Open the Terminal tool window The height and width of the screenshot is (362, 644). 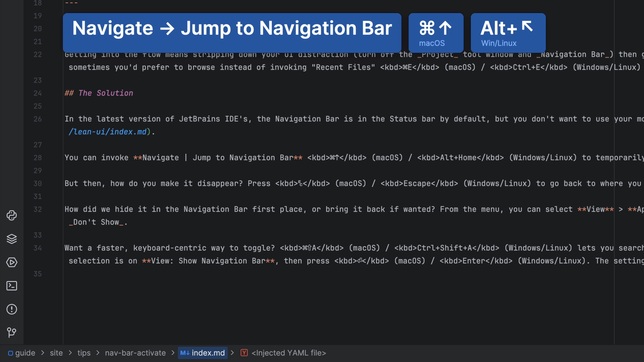click(12, 286)
